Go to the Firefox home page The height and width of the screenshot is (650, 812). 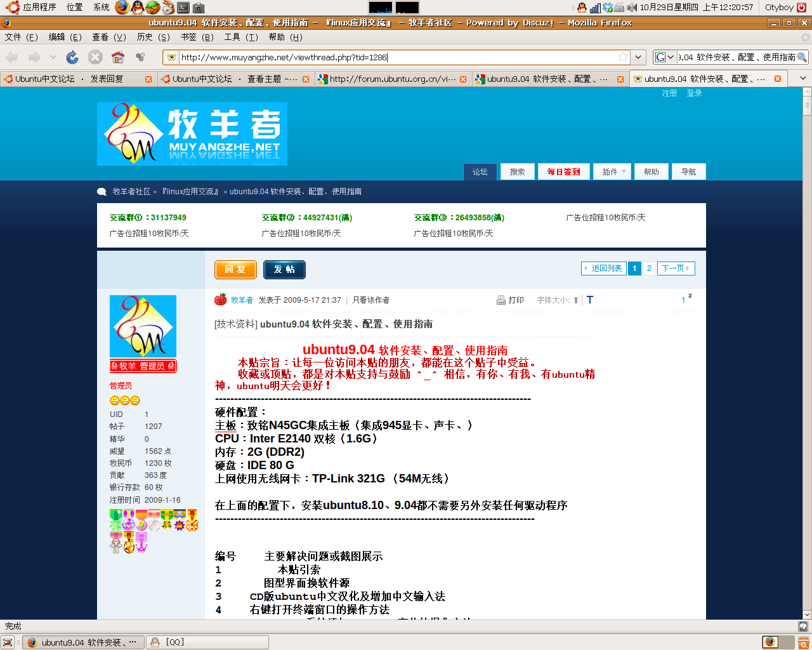pyautogui.click(x=118, y=58)
